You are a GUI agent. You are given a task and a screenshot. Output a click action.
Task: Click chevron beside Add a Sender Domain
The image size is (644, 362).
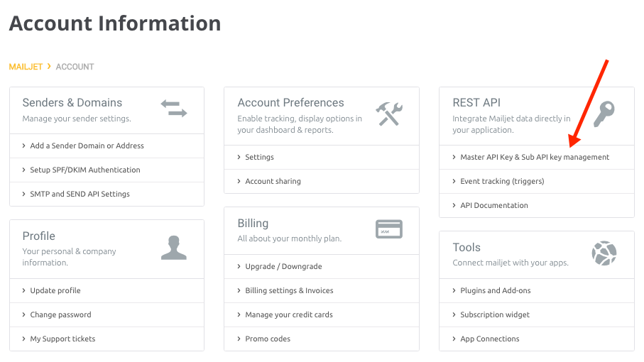click(x=23, y=146)
